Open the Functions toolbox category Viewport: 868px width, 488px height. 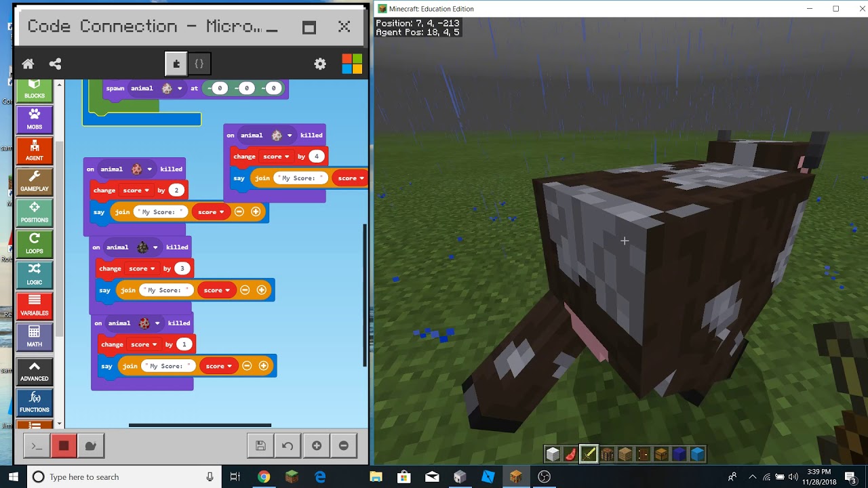click(x=35, y=403)
